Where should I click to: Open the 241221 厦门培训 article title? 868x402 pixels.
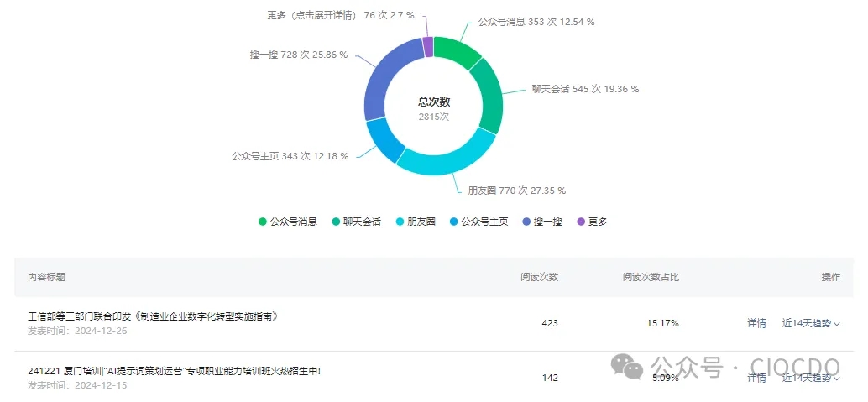(174, 371)
